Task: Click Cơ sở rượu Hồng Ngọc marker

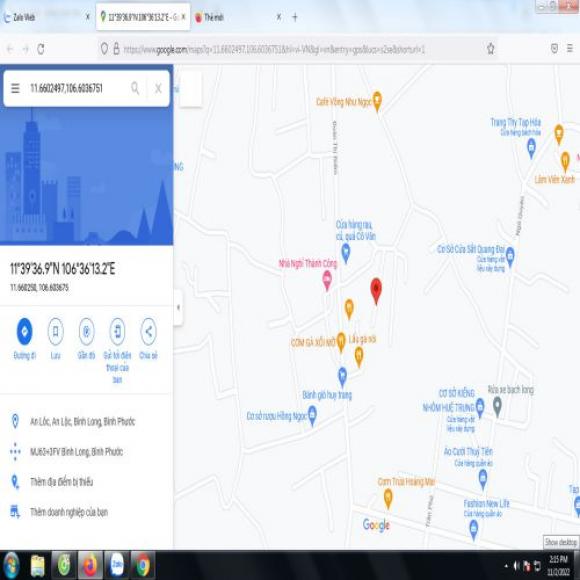Action: click(312, 415)
